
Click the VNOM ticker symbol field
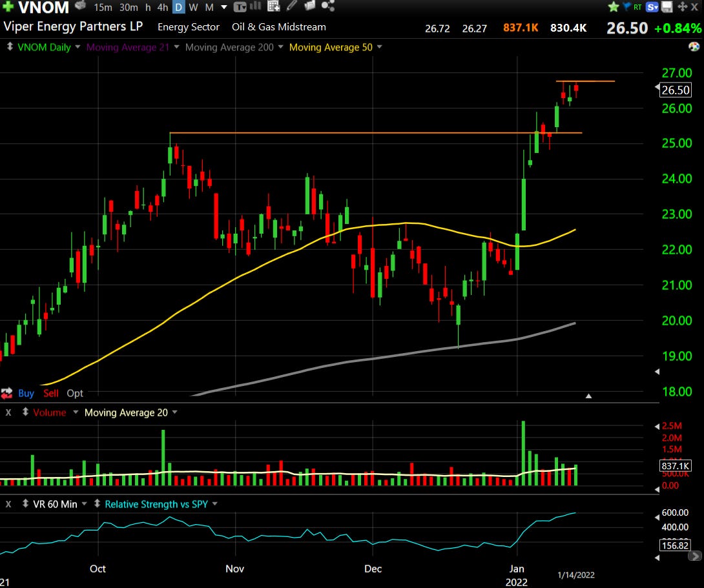coord(43,6)
